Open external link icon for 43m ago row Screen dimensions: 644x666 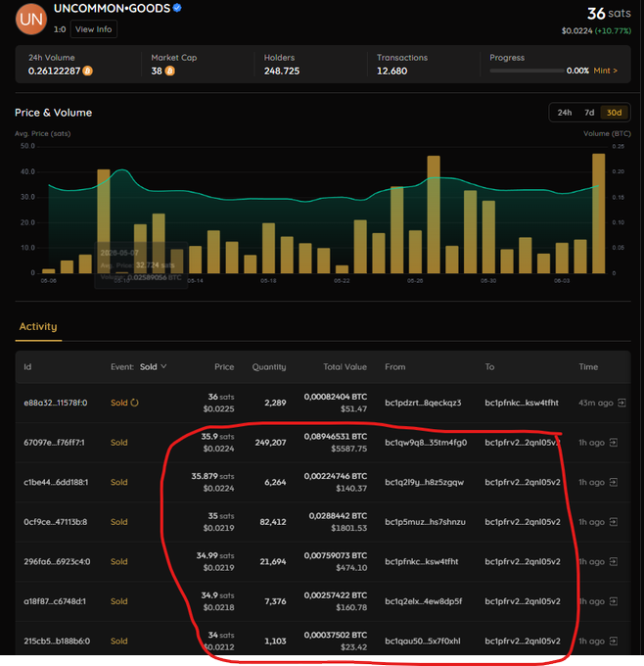click(x=621, y=403)
